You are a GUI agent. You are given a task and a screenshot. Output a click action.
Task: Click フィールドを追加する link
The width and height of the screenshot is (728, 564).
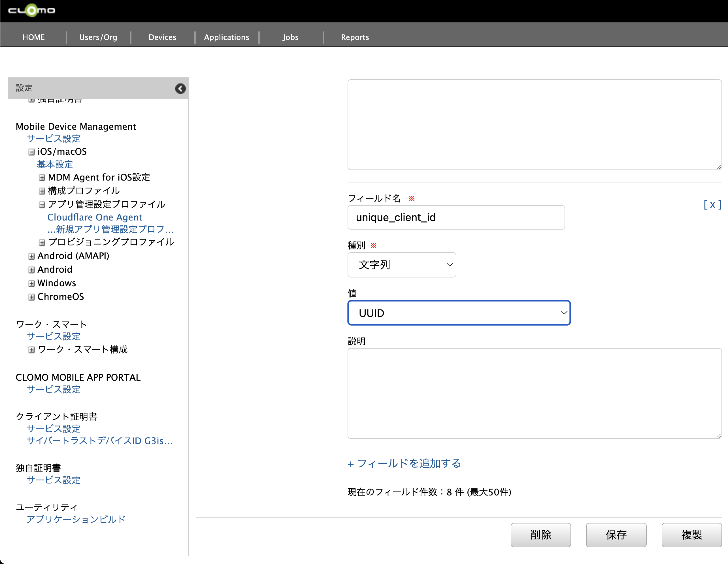coord(404,463)
